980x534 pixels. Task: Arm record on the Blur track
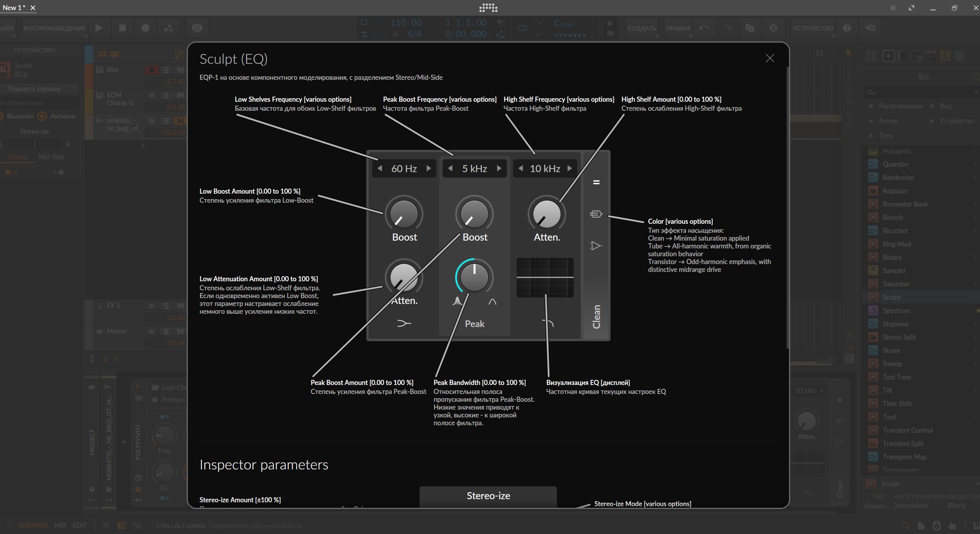[151, 70]
